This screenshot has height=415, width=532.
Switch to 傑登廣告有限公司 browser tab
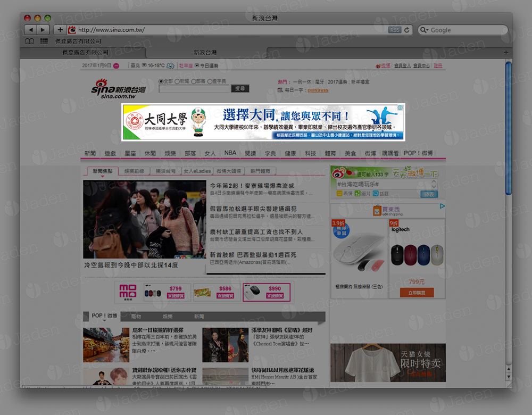[85, 52]
